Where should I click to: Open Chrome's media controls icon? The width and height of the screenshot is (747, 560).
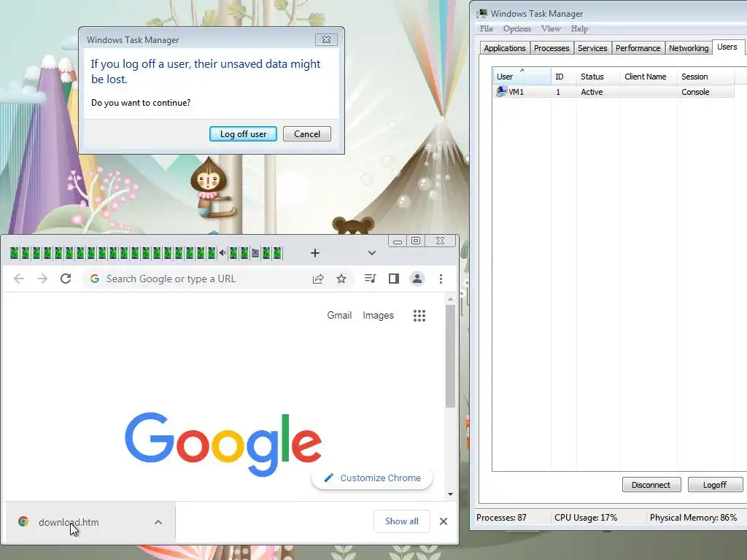[x=370, y=279]
